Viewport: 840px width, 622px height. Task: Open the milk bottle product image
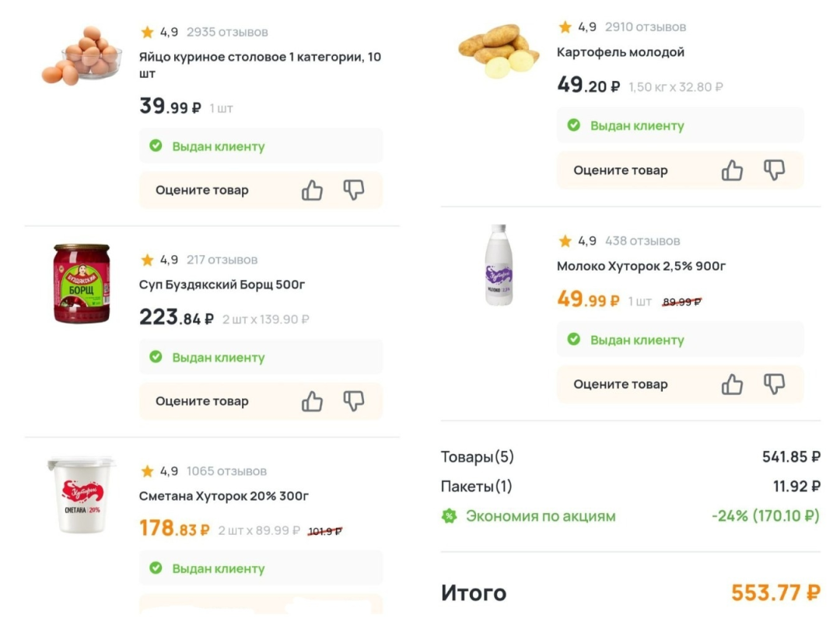click(499, 265)
